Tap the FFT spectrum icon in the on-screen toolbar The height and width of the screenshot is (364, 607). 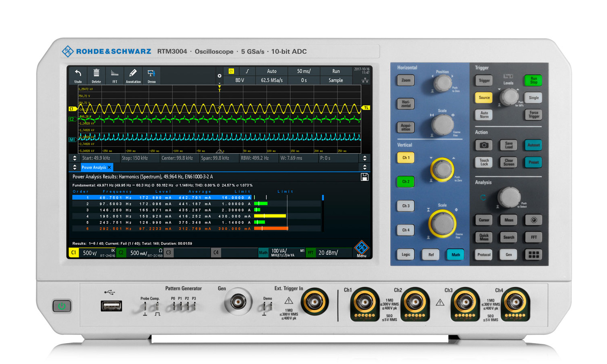pyautogui.click(x=115, y=76)
